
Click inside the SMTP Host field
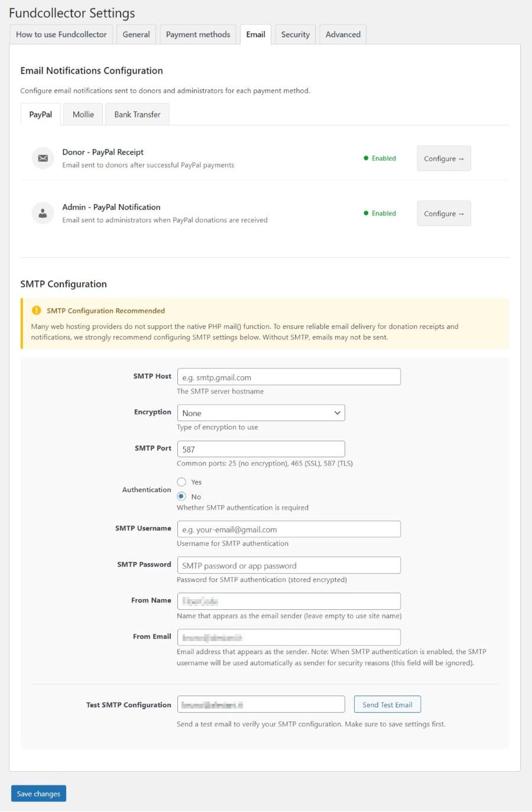(288, 376)
